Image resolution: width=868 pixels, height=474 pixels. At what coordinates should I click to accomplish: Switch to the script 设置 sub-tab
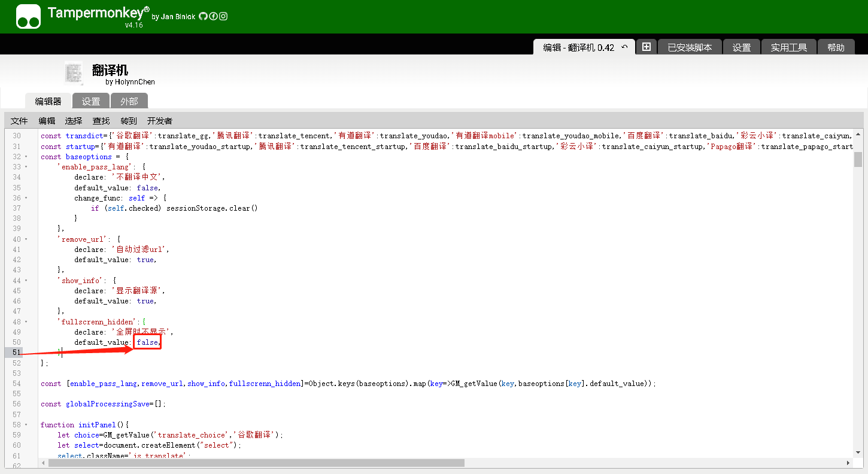click(x=91, y=101)
